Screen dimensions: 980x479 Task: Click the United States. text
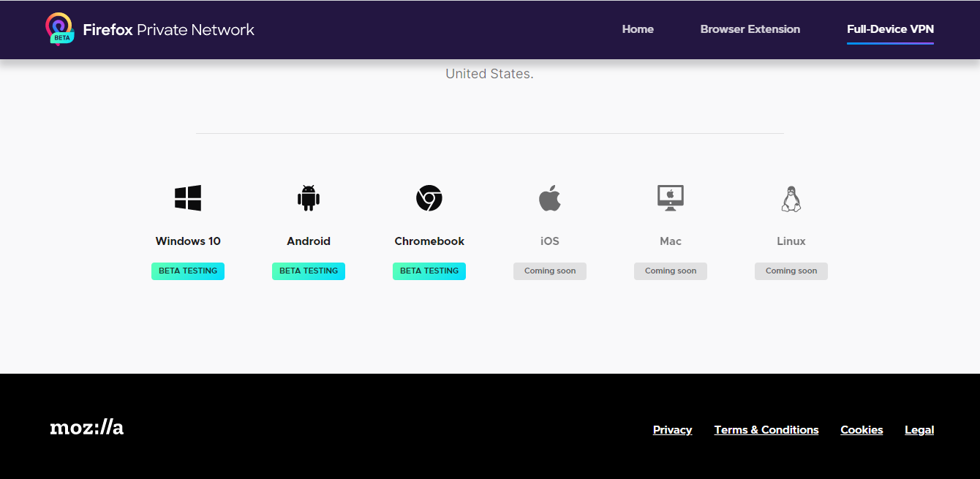pyautogui.click(x=489, y=74)
